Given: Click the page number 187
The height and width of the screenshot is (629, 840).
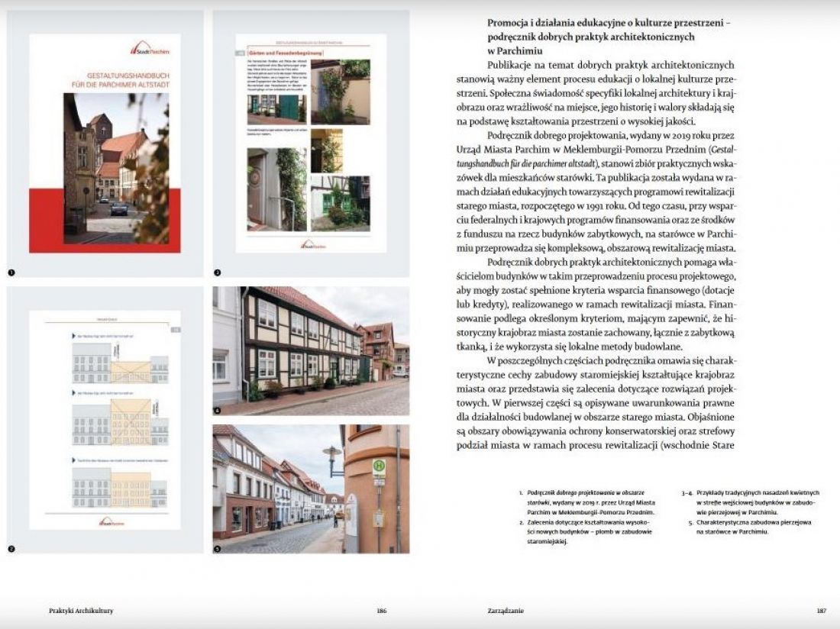Looking at the screenshot, I should [821, 610].
